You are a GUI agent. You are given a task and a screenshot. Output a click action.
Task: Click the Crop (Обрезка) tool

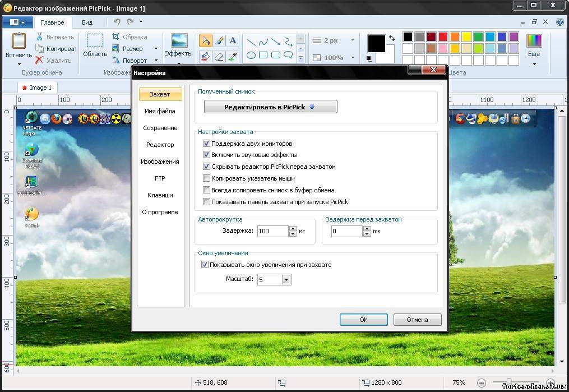click(129, 36)
